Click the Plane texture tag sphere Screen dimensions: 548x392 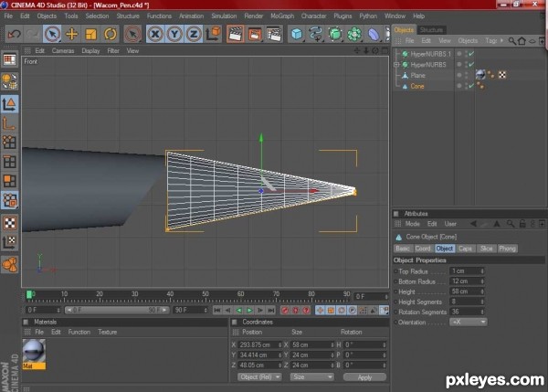point(480,75)
